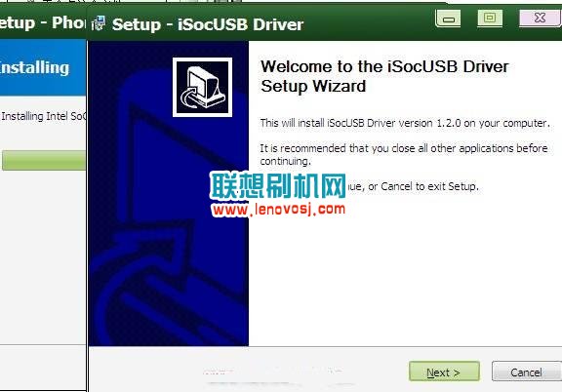562x392 pixels.
Task: Click the version 1.2.0 install description line
Action: click(x=405, y=123)
